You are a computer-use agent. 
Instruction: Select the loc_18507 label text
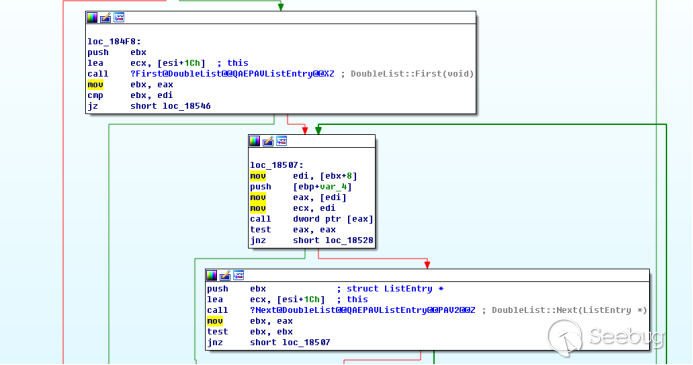point(277,165)
